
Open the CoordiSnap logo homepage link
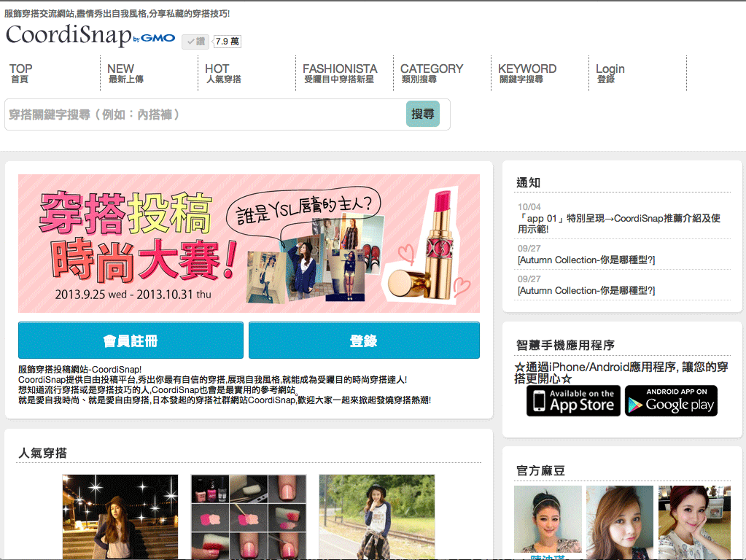[69, 35]
